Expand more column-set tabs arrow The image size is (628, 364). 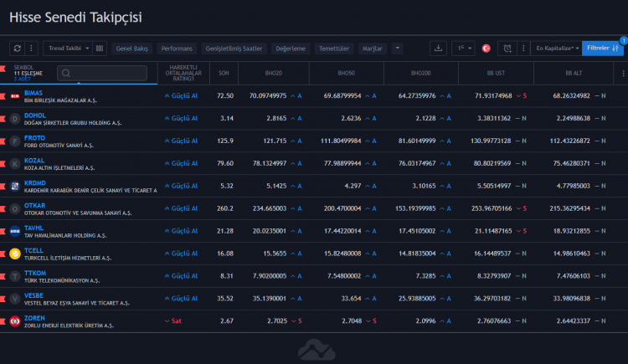(397, 49)
